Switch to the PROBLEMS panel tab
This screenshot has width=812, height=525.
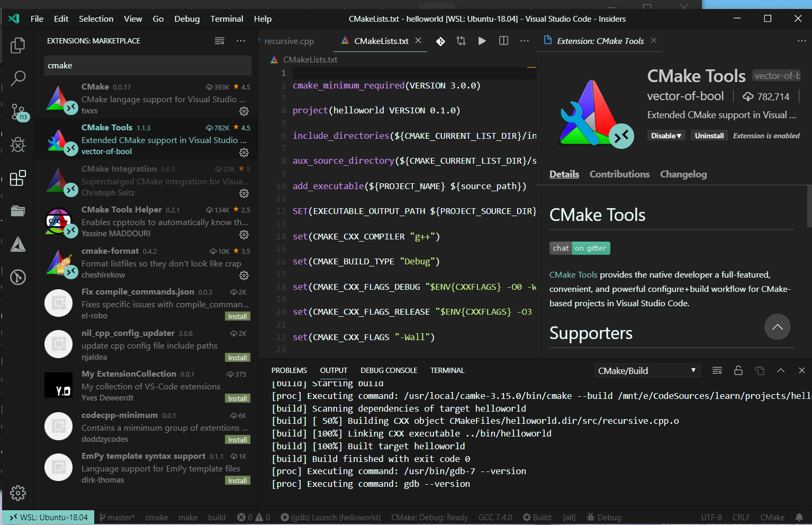pos(289,370)
